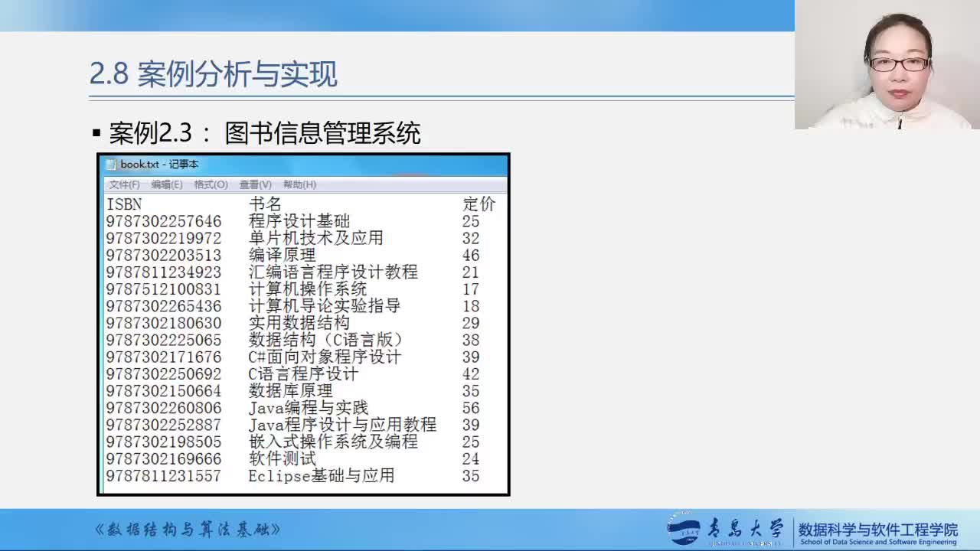Click slide heading 2.8 案例分析与实现
Screen dimensions: 980x551
(214, 74)
